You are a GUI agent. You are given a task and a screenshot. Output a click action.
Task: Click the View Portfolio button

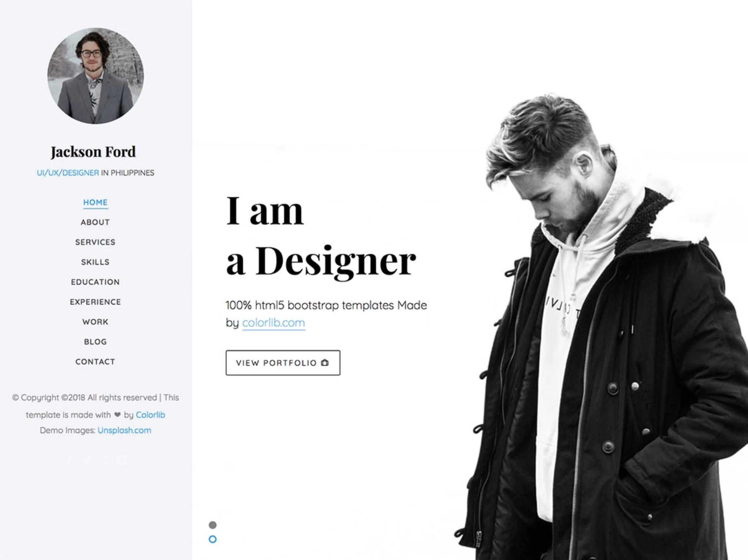click(283, 363)
